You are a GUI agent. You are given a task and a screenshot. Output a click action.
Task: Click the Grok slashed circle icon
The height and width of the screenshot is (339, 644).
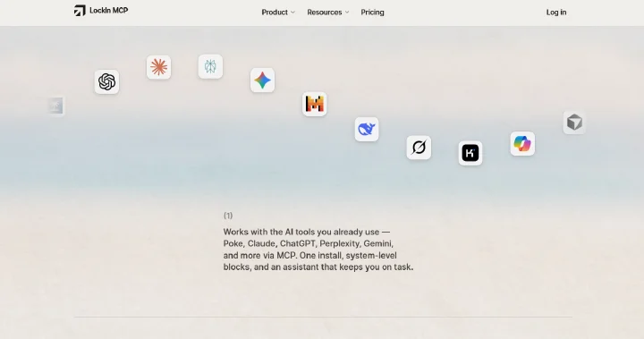click(419, 147)
